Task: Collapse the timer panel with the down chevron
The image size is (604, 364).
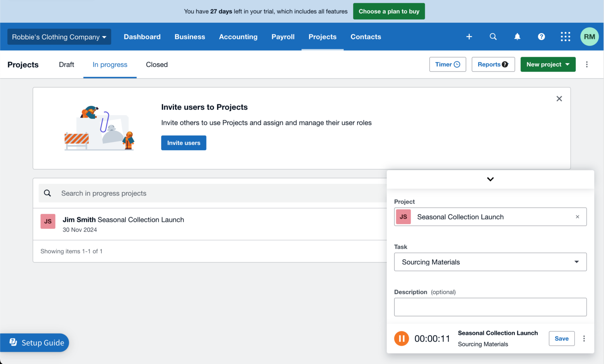Action: click(490, 179)
